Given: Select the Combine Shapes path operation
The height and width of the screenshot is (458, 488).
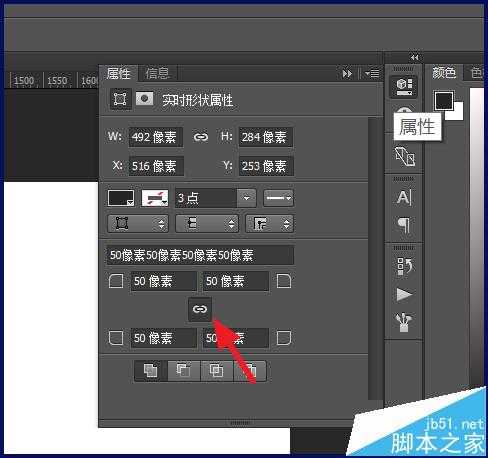Looking at the screenshot, I should 151,370.
